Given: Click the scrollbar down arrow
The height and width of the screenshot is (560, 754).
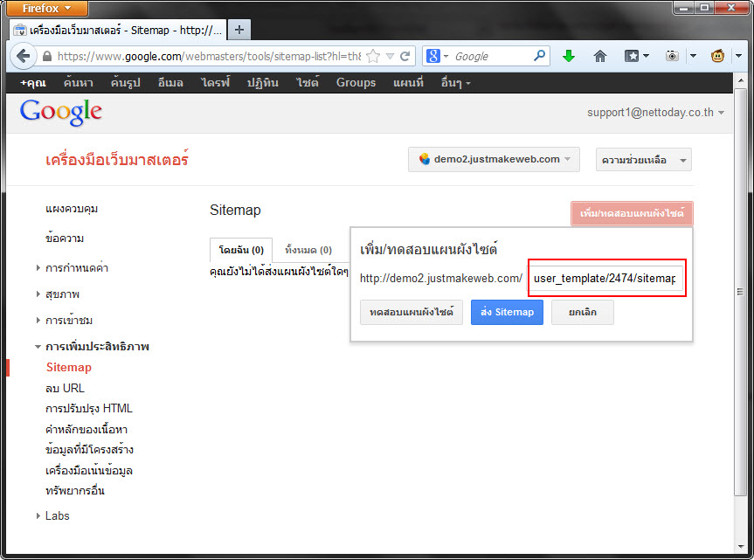Looking at the screenshot, I should 740,547.
